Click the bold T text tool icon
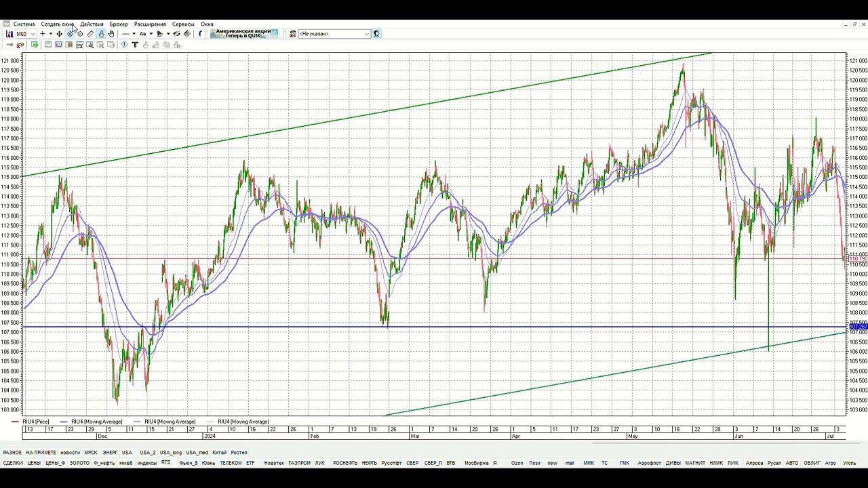868x488 pixels. (135, 45)
